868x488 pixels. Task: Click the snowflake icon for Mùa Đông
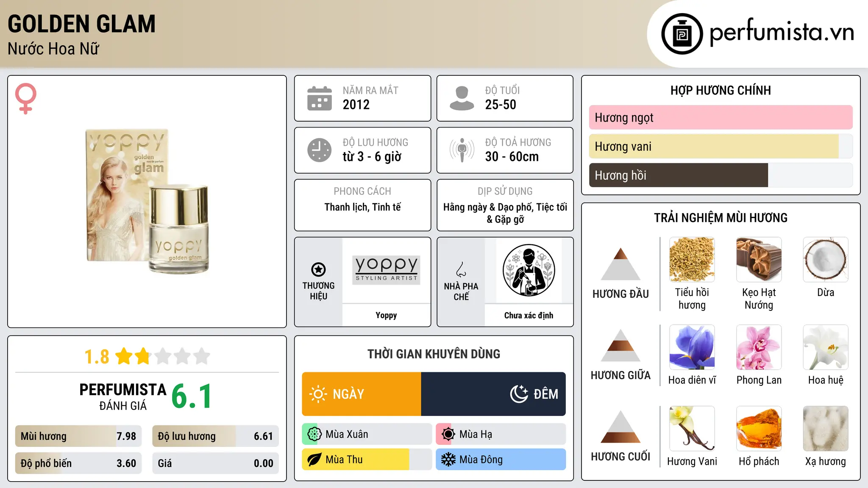coord(448,460)
